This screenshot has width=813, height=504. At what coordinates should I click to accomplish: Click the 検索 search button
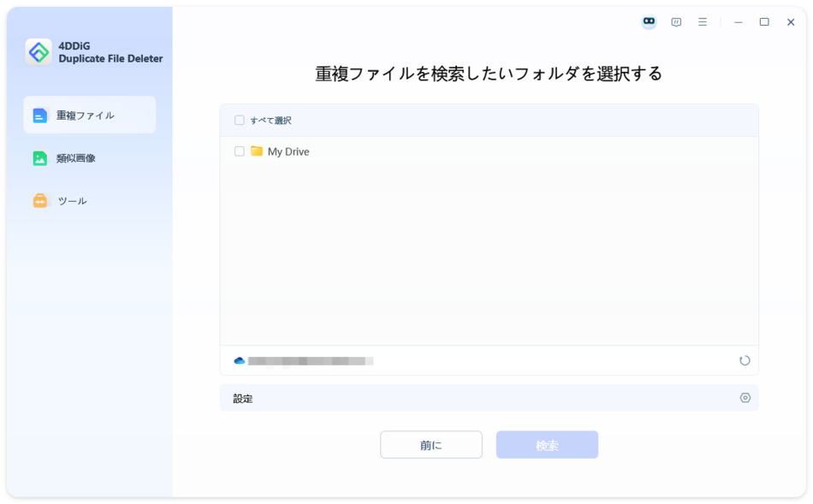tap(547, 444)
